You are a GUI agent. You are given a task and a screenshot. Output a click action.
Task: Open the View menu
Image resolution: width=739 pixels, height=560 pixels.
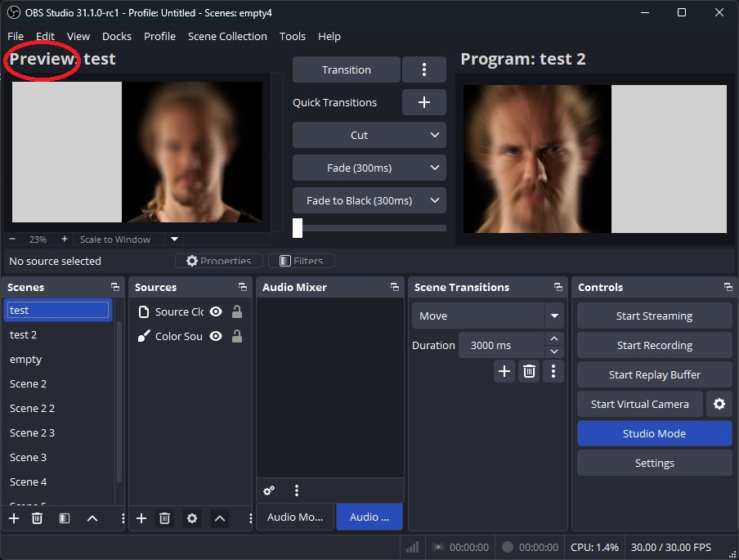[x=78, y=36]
